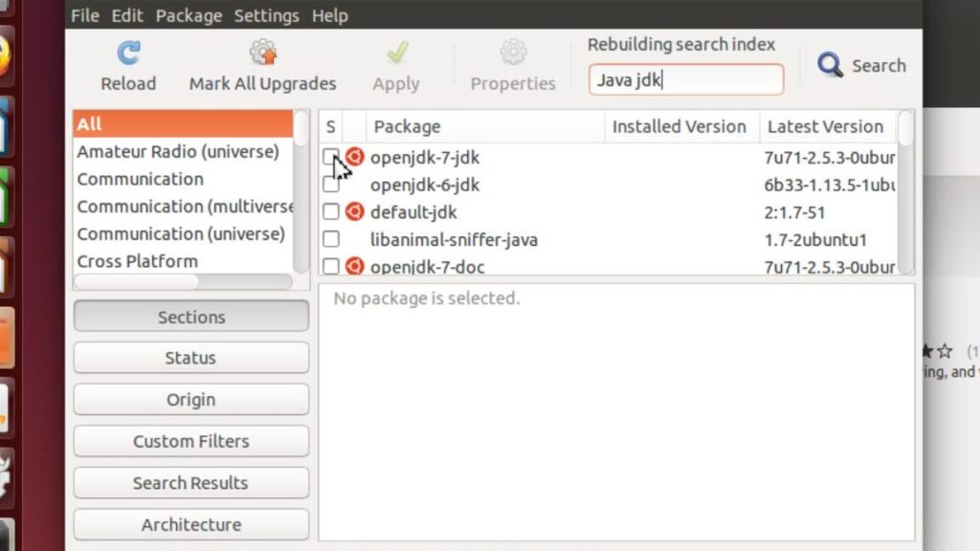The width and height of the screenshot is (980, 551).
Task: Select Amateur Radio (universe) section
Action: [x=183, y=151]
